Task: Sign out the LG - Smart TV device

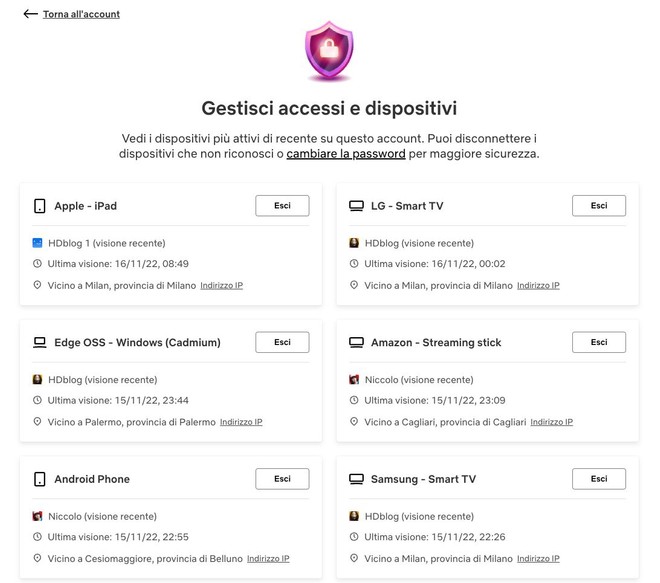Action: click(599, 206)
